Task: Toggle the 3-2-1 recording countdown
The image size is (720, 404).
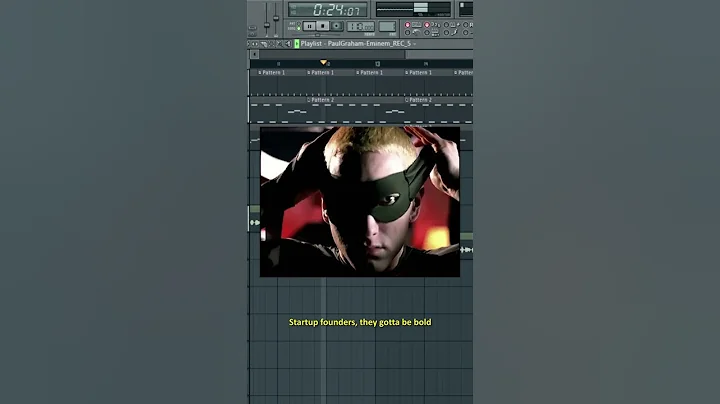Action: coord(427,25)
